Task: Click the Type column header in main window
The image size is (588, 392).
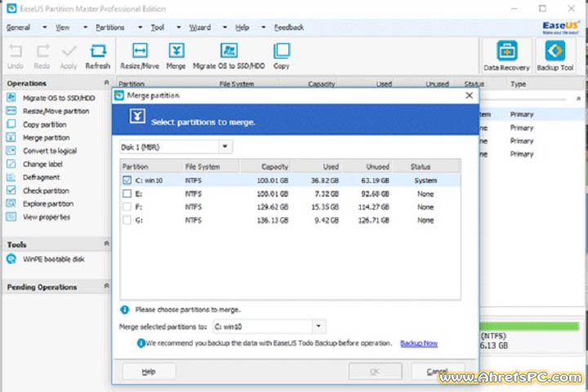Action: point(519,84)
